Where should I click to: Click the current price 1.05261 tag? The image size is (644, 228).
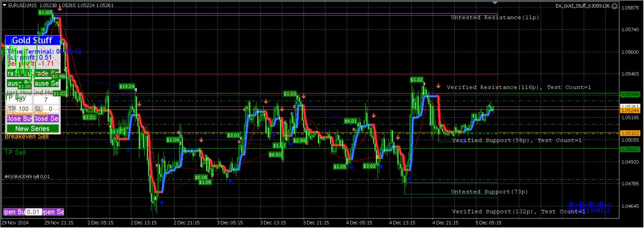[x=630, y=106]
